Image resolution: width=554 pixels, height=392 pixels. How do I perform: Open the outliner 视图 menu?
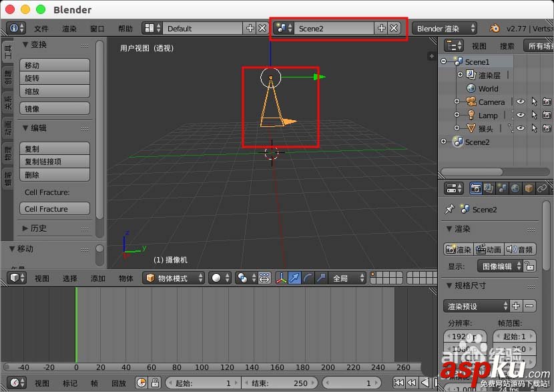point(479,46)
